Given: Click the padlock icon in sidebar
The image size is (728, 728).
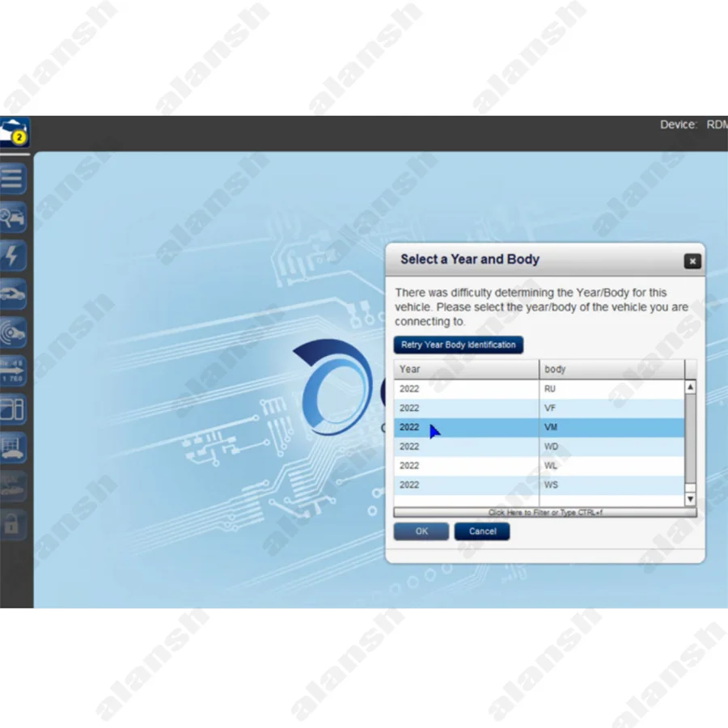Looking at the screenshot, I should [12, 525].
